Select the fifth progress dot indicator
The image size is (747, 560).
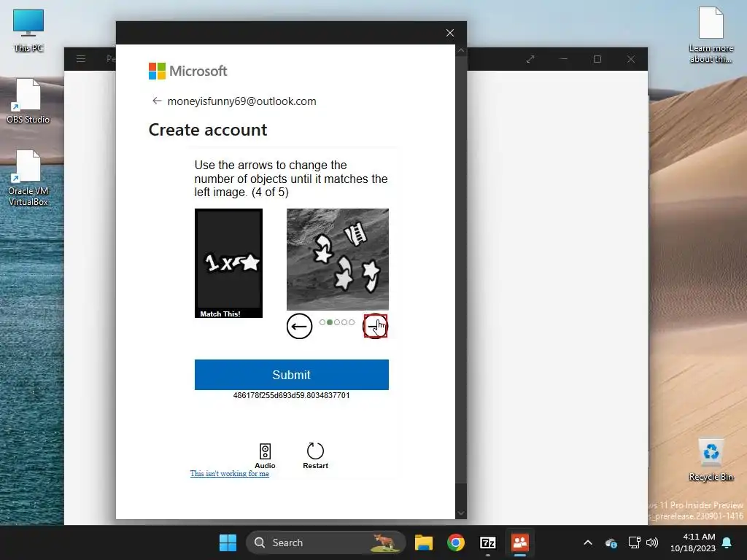coord(352,322)
